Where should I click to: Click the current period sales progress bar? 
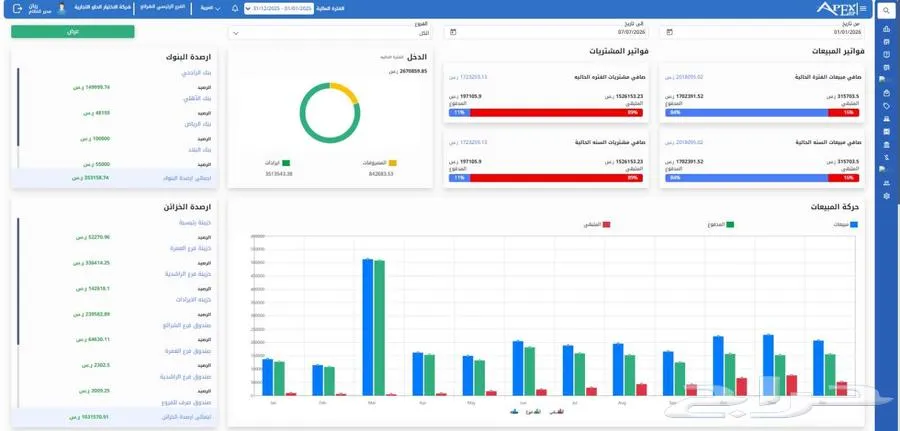pyautogui.click(x=762, y=113)
